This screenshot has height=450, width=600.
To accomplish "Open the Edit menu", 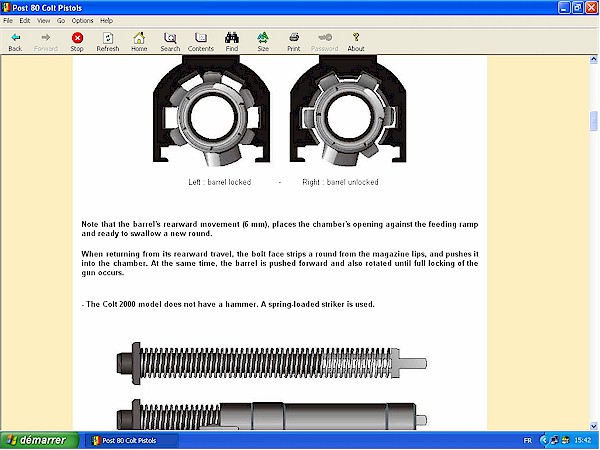I will 25,21.
